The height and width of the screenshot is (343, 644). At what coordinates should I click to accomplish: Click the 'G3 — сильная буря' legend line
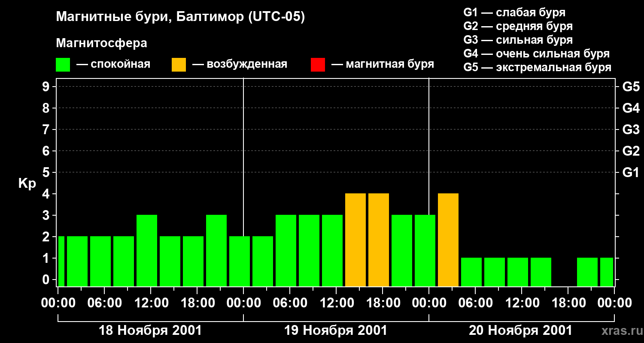(518, 40)
